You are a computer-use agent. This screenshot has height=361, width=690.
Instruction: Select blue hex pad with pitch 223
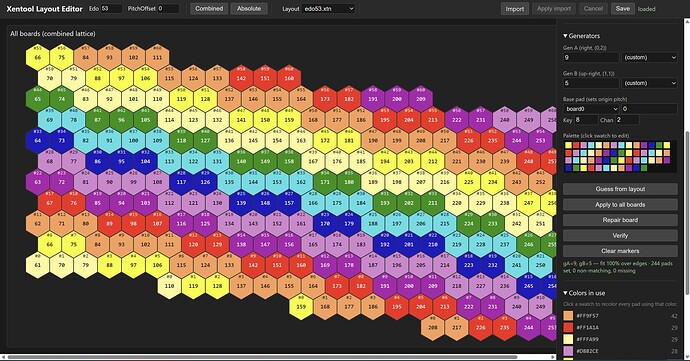pyautogui.click(x=469, y=265)
